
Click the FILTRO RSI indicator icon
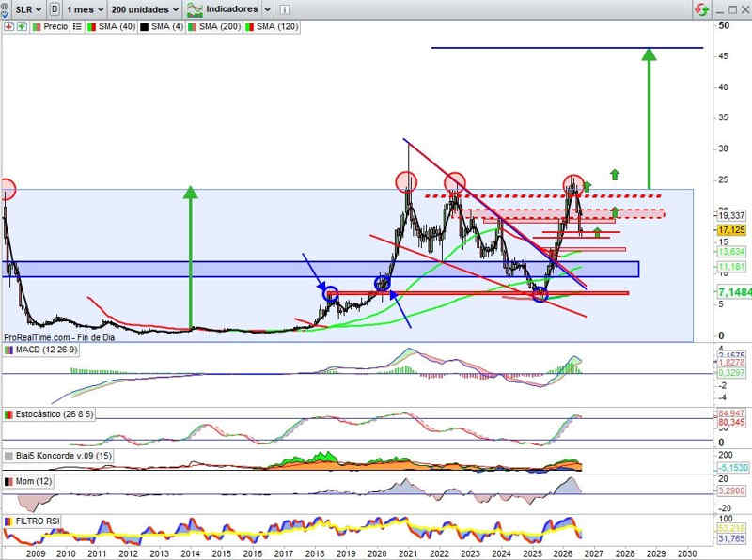pyautogui.click(x=8, y=521)
